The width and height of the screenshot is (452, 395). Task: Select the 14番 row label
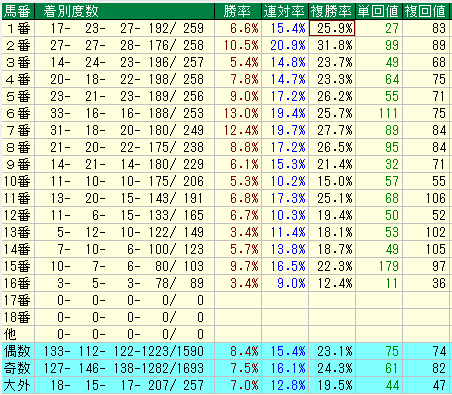click(x=18, y=249)
